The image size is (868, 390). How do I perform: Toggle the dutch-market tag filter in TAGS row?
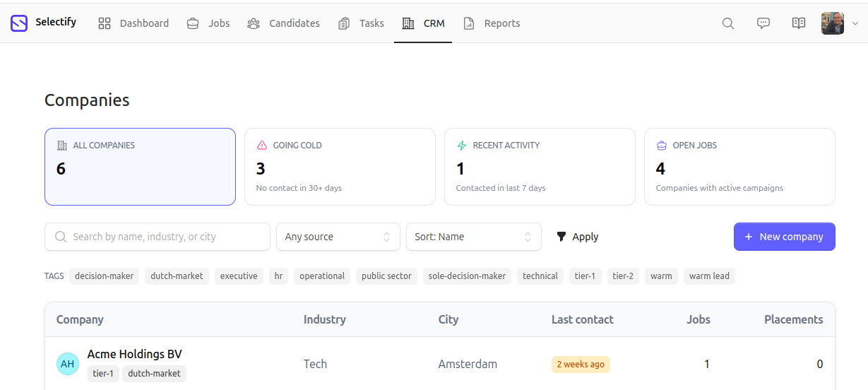pyautogui.click(x=177, y=276)
